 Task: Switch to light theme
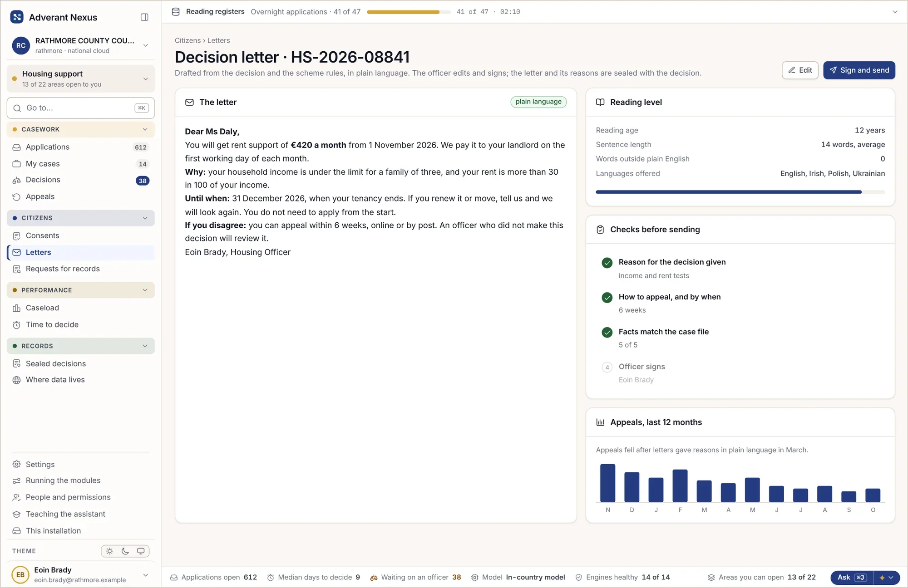click(110, 551)
